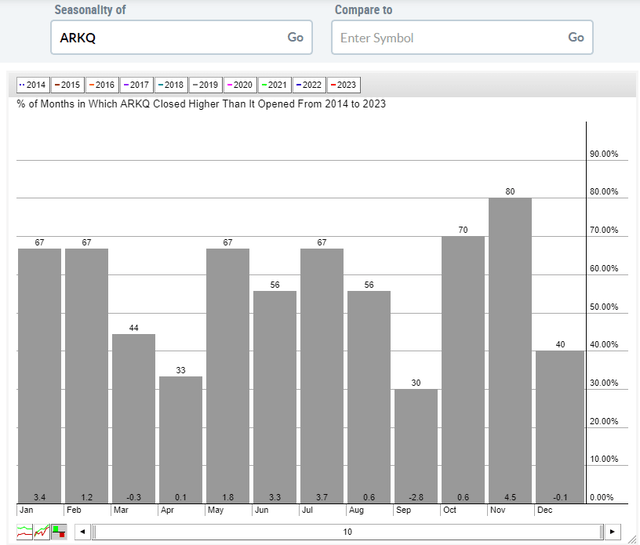Click the December bar labeled 40
Image resolution: width=640 pixels, height=545 pixels.
click(x=560, y=427)
